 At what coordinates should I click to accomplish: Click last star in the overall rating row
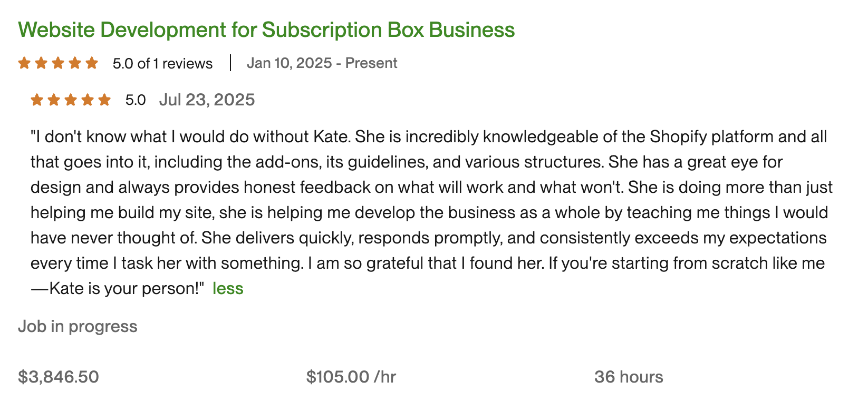92,63
